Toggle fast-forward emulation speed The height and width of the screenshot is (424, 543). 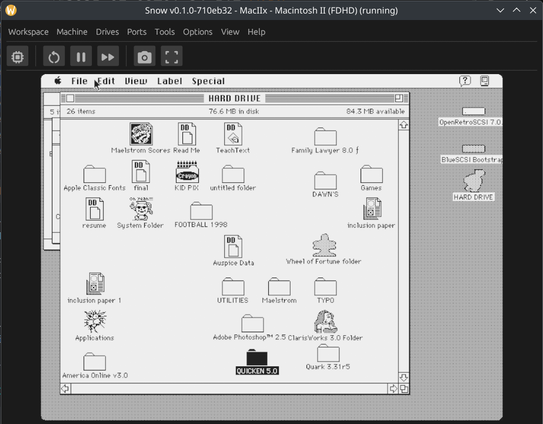tap(108, 56)
